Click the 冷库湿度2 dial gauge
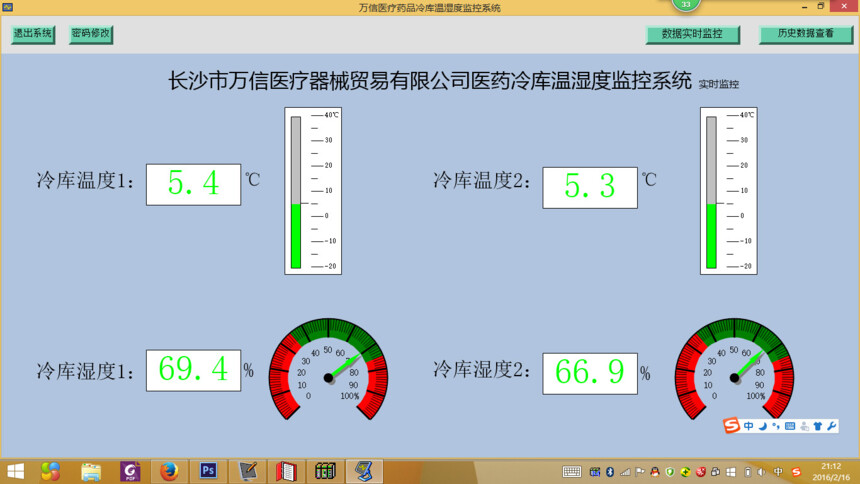 [734, 370]
